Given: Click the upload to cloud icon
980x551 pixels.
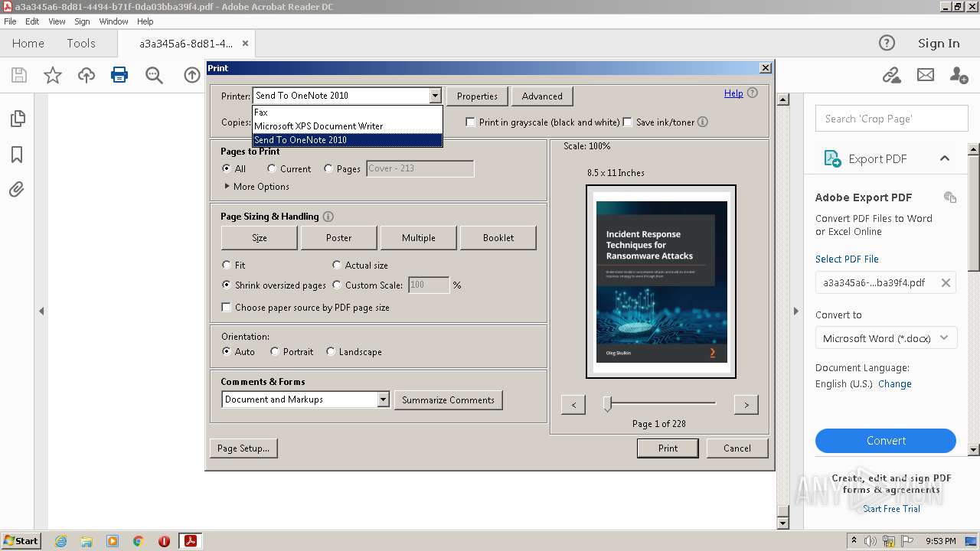Looking at the screenshot, I should [x=87, y=75].
